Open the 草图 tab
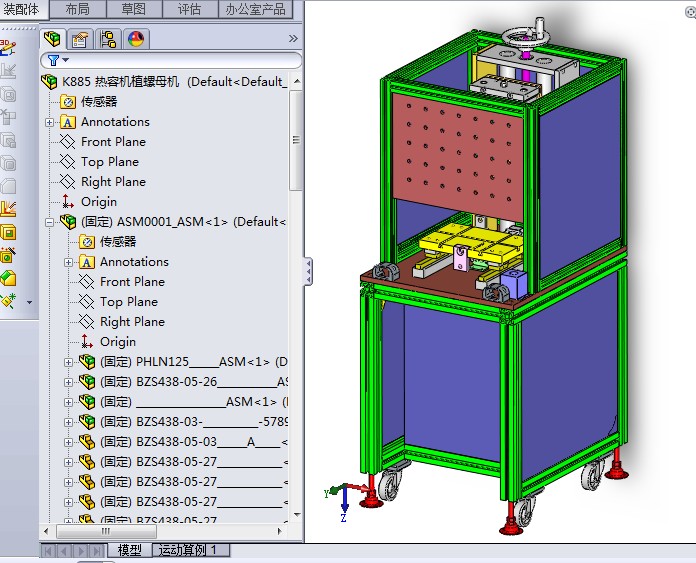Image resolution: width=696 pixels, height=563 pixels. click(134, 9)
